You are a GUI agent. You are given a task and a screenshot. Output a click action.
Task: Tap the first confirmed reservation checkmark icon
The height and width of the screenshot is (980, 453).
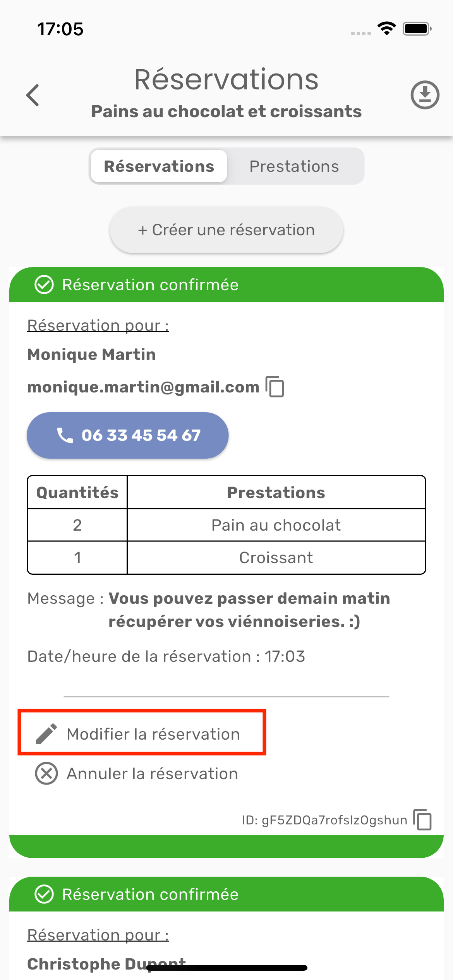(x=44, y=285)
